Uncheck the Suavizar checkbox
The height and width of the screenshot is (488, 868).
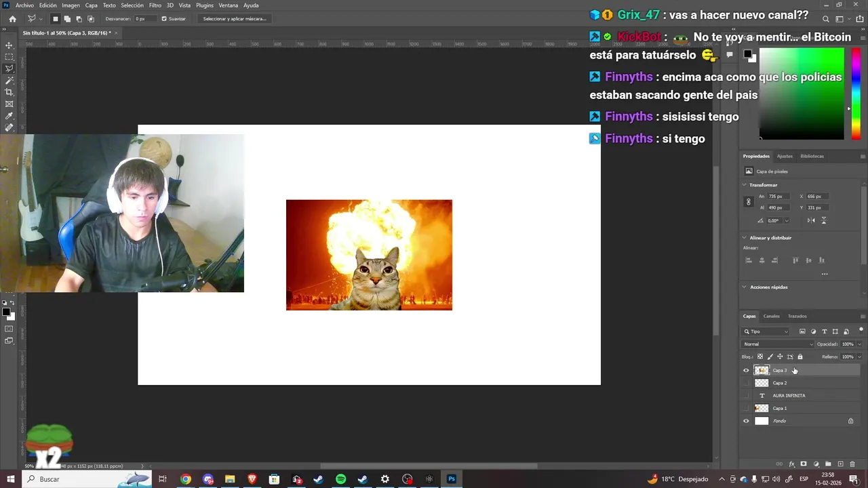coord(164,19)
